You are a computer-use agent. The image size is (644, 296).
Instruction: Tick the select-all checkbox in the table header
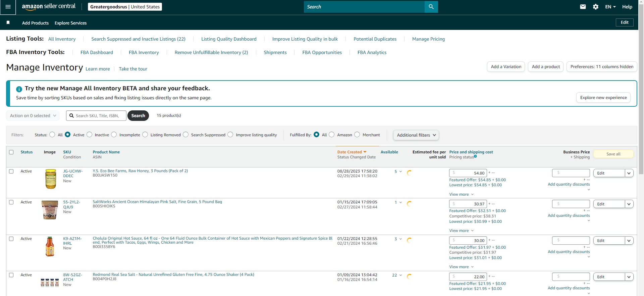click(11, 152)
